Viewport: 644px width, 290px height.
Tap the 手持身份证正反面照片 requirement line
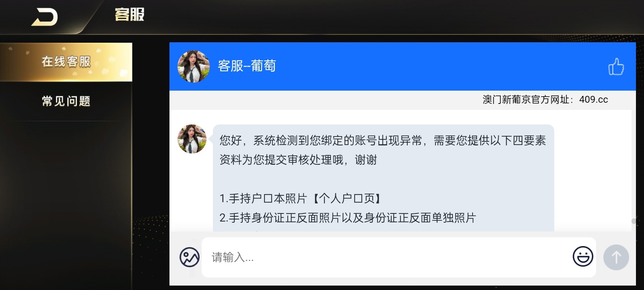coord(348,218)
